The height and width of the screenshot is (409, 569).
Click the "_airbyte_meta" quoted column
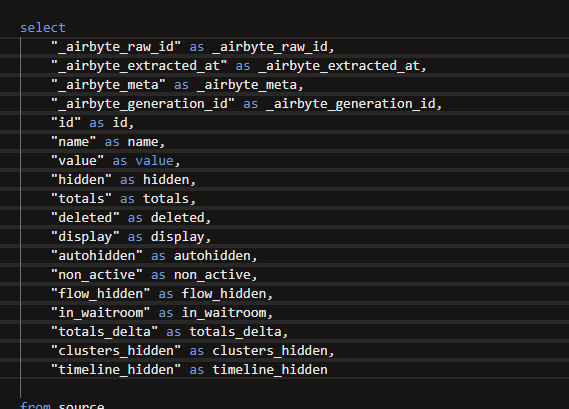[109, 85]
